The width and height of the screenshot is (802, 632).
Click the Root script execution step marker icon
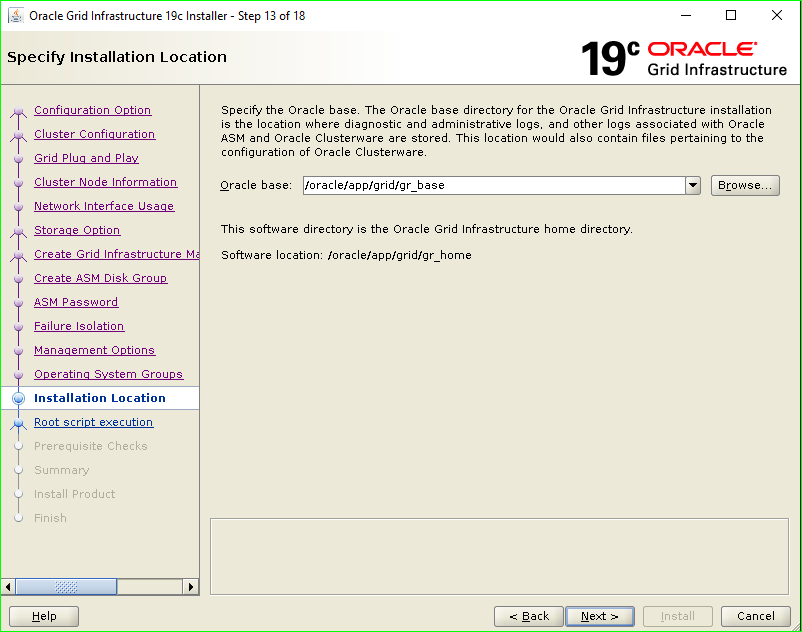(18, 423)
